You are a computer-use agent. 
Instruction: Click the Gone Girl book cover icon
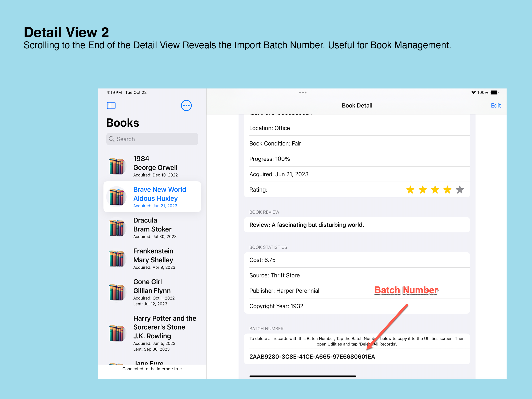point(117,292)
